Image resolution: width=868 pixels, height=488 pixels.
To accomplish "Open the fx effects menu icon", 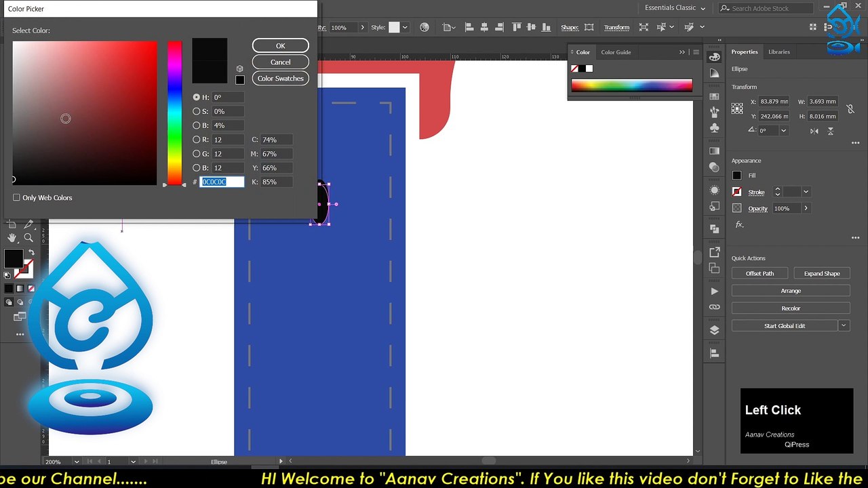I will click(x=739, y=224).
